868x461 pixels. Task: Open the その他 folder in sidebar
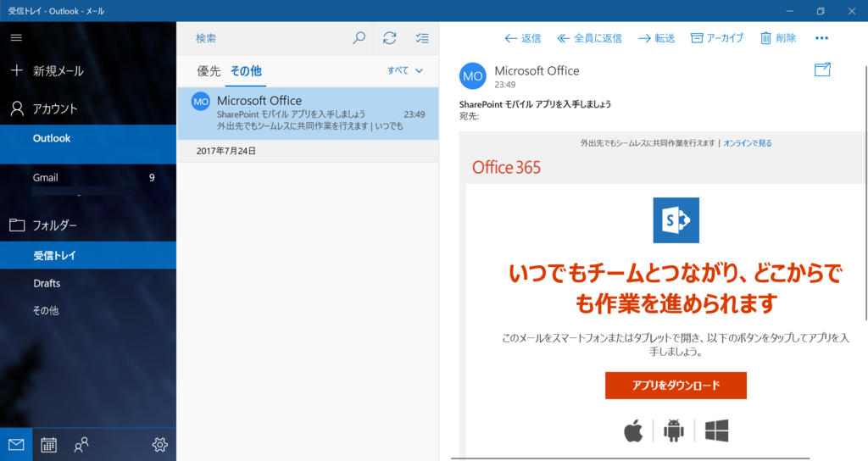pos(88,310)
